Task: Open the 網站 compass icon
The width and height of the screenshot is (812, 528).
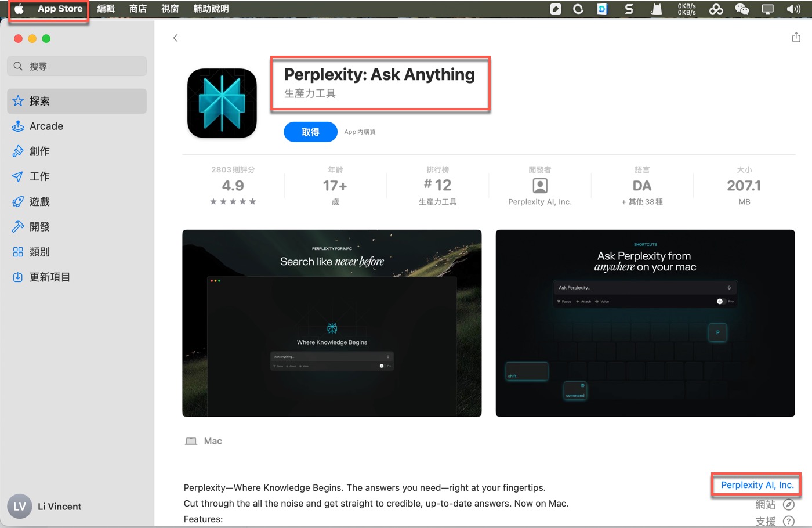Action: (x=789, y=505)
